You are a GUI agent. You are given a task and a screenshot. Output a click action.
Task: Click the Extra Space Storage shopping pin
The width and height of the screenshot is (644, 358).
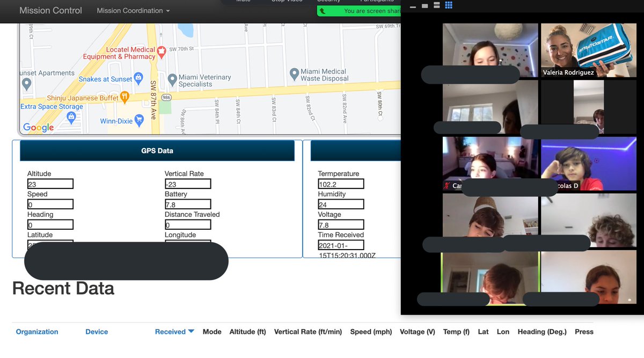[x=71, y=118]
